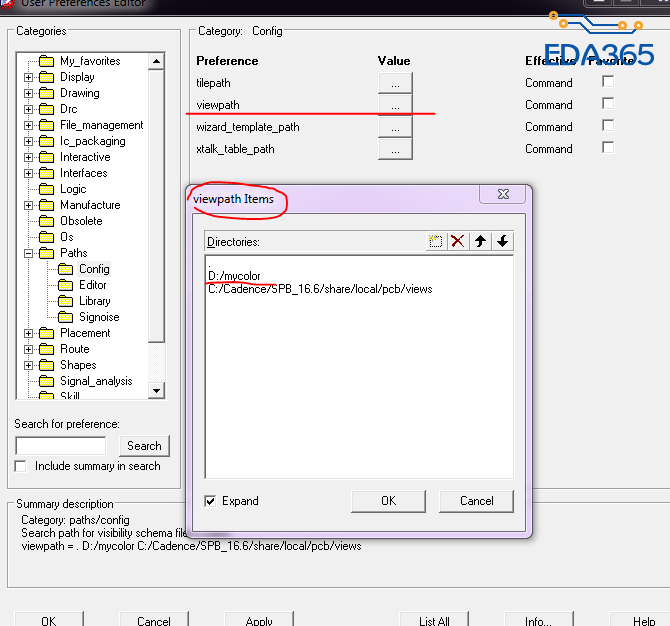
Task: Expand the File_management category
Action: pos(28,125)
